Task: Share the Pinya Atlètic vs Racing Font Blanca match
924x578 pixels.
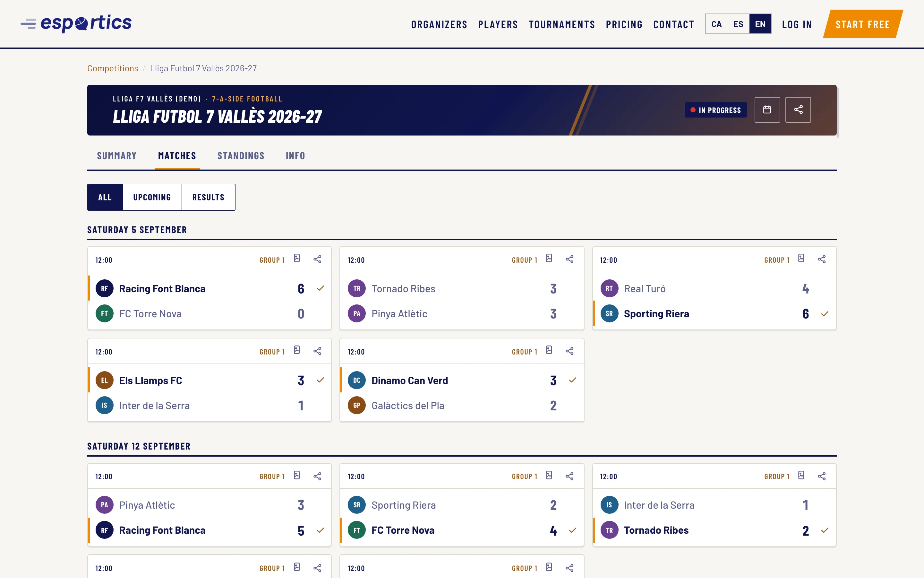Action: click(317, 476)
